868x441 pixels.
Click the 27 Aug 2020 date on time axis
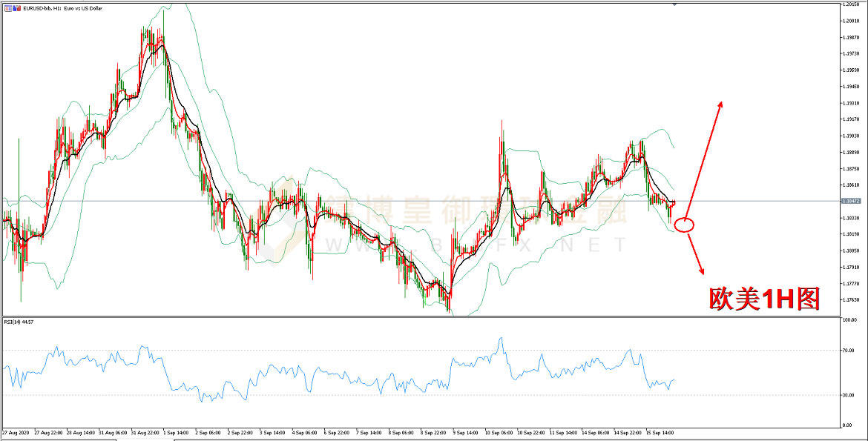[16, 431]
